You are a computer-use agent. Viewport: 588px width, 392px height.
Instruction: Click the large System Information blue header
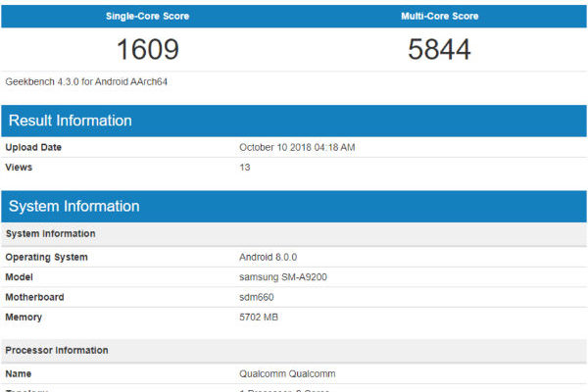pyautogui.click(x=294, y=207)
